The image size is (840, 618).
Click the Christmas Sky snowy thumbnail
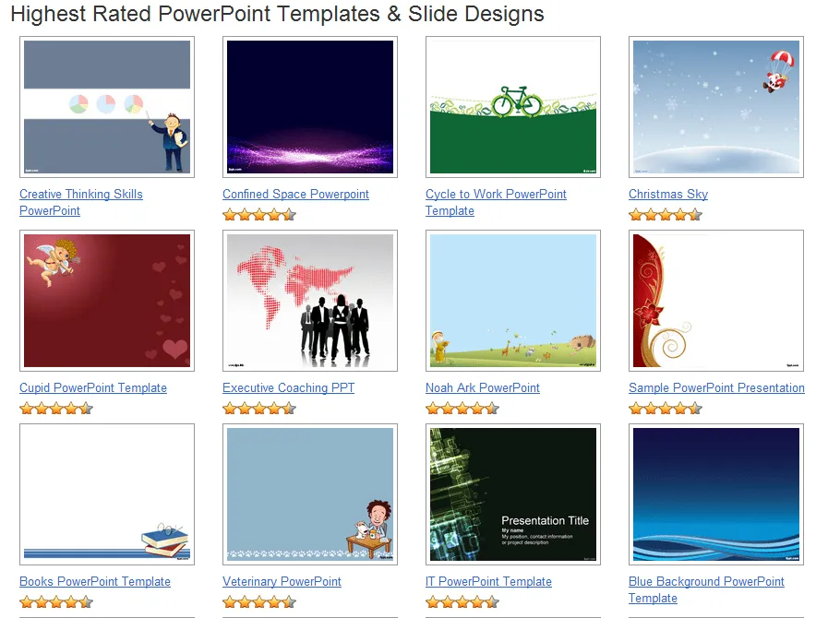point(716,106)
